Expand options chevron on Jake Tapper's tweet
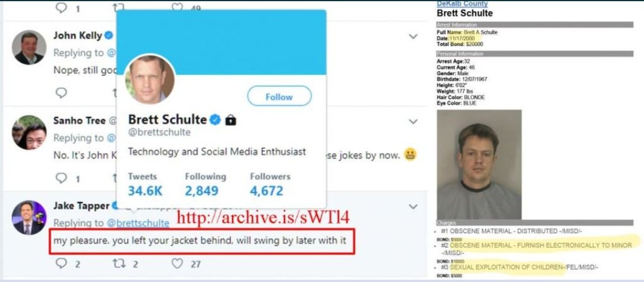Viewport: 644px width, 282px height. pos(413,206)
